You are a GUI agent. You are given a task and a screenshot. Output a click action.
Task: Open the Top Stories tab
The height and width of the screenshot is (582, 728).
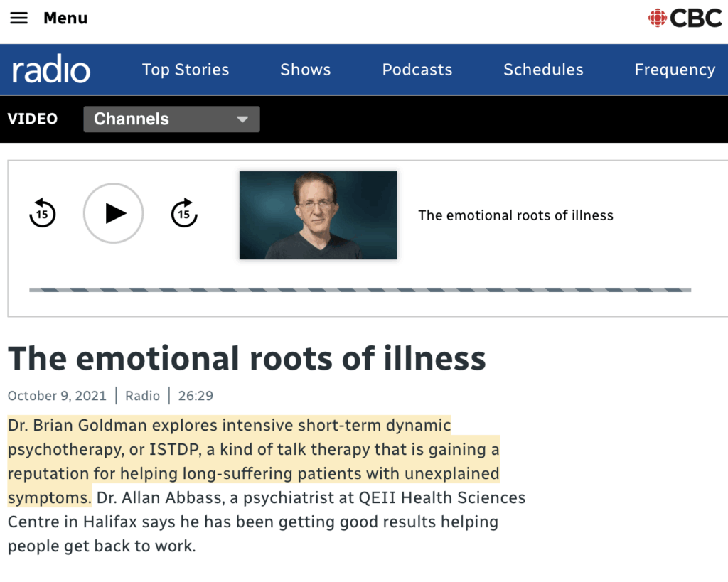185,70
